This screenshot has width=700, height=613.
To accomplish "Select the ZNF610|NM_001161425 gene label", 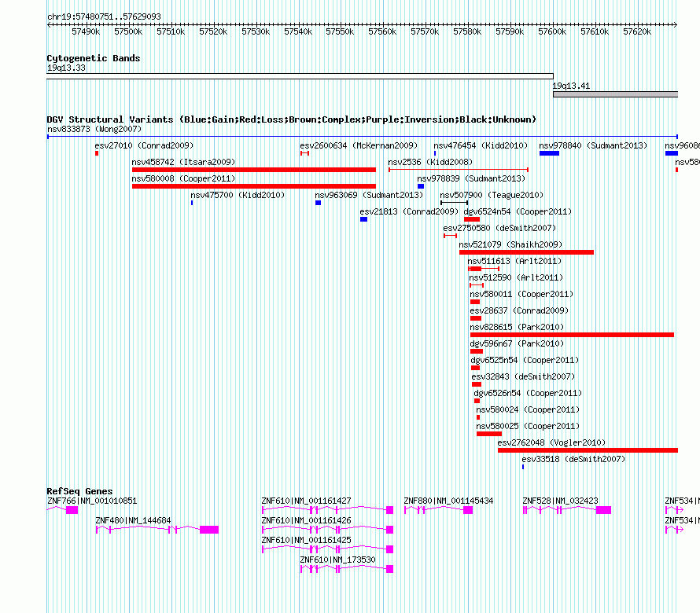I will (306, 540).
